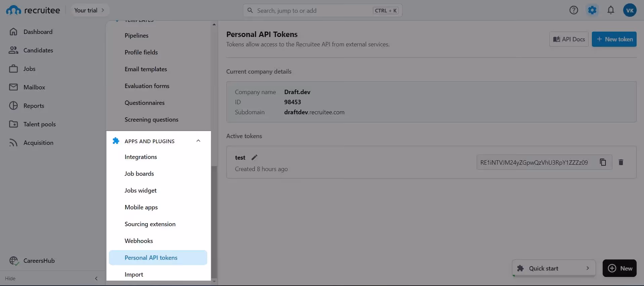Collapse the Apps and Plugins section chevron
This screenshot has width=644, height=286.
point(198,141)
